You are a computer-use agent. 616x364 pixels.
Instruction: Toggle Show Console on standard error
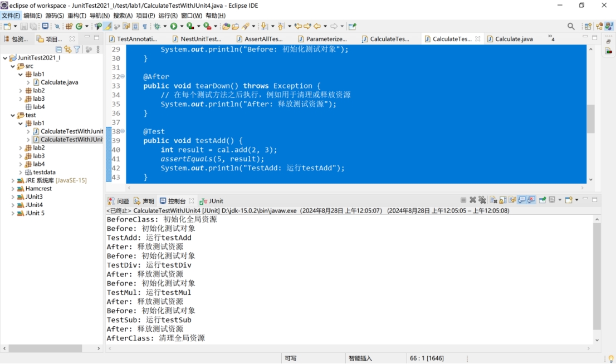[531, 200]
